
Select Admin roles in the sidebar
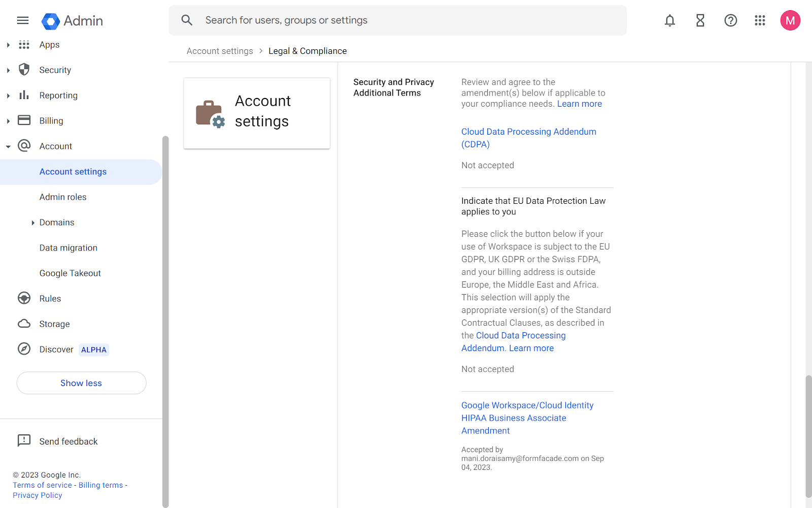[x=63, y=197]
